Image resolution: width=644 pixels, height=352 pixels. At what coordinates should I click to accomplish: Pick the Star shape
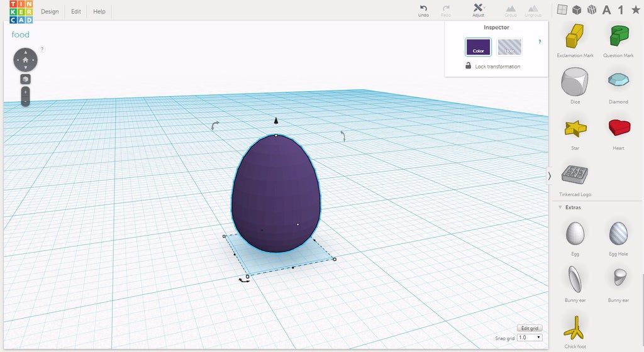[575, 129]
